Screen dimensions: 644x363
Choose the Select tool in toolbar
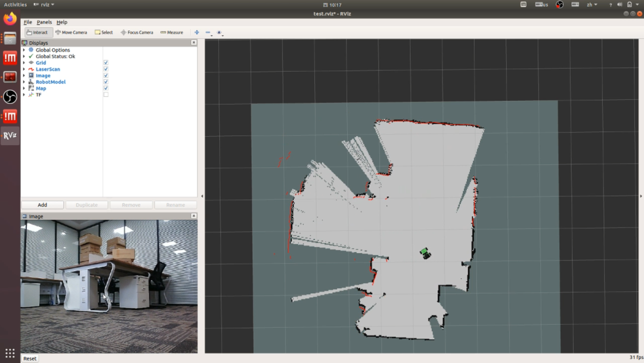click(x=104, y=32)
